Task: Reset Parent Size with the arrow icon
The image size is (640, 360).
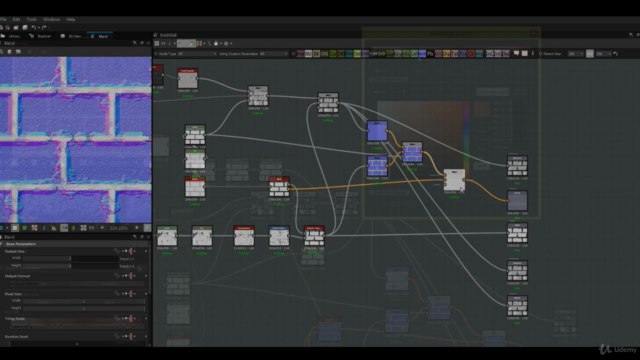Action: tap(616, 53)
